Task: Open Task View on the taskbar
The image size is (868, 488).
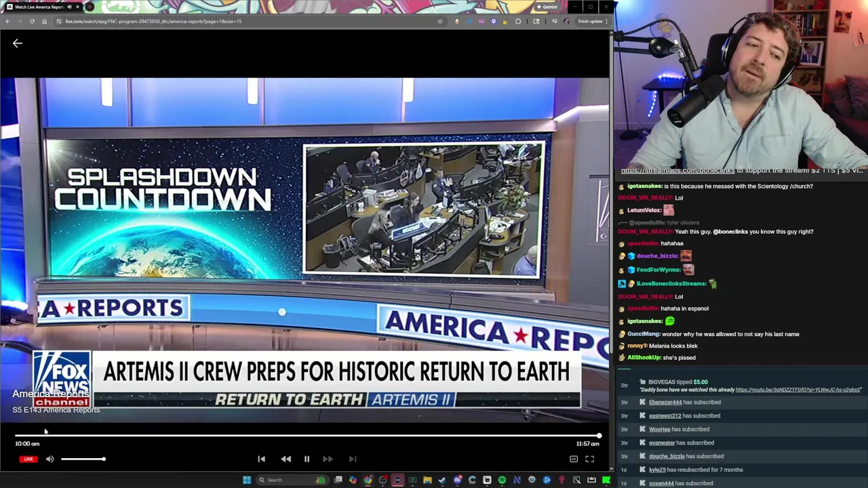Action: 338,480
